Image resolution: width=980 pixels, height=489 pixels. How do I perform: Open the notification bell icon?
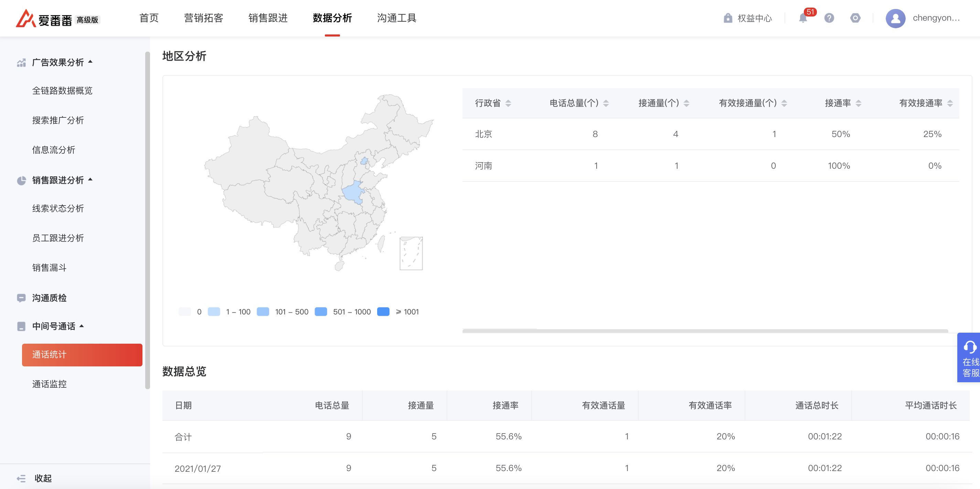pos(803,18)
